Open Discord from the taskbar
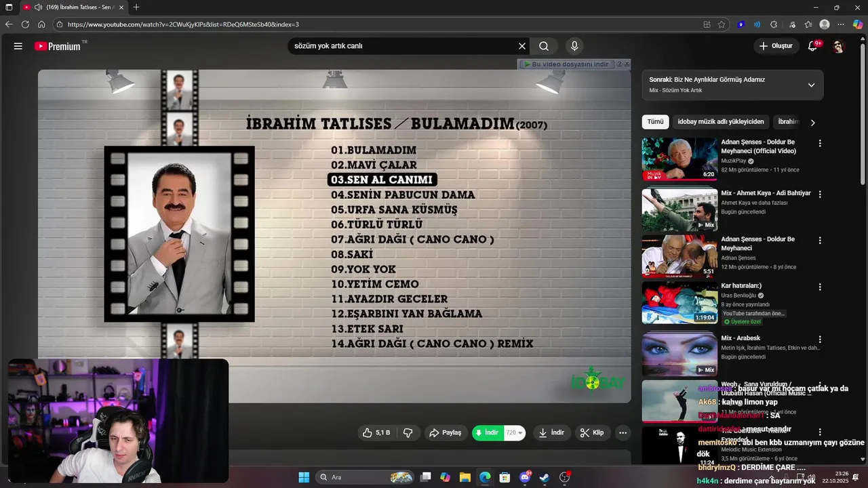The width and height of the screenshot is (868, 488). (525, 477)
